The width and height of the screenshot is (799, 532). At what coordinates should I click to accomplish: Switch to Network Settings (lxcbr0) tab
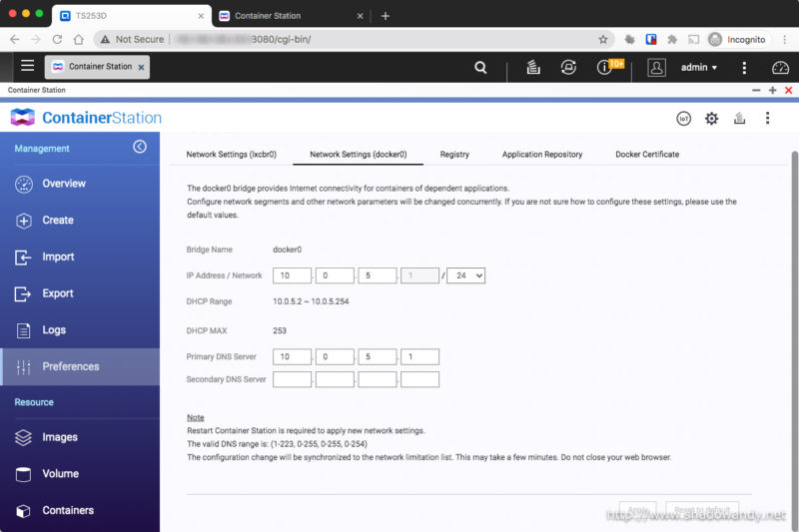[x=231, y=155]
